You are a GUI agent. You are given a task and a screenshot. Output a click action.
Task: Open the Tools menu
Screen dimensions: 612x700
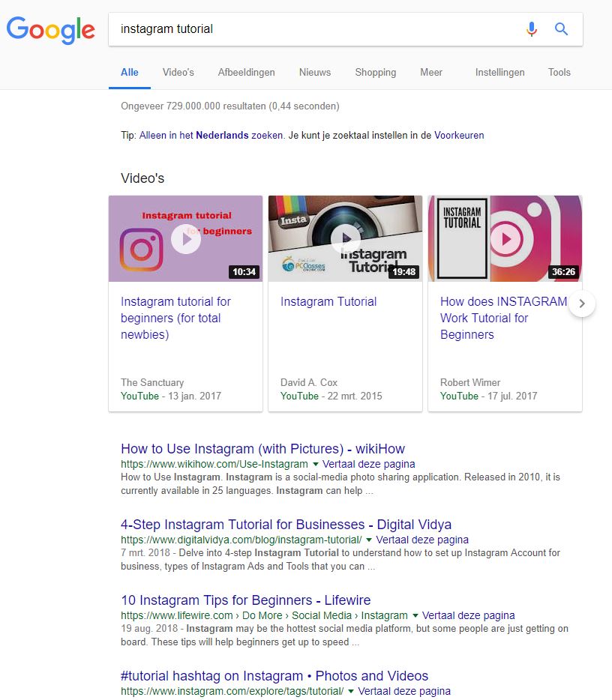(x=559, y=72)
